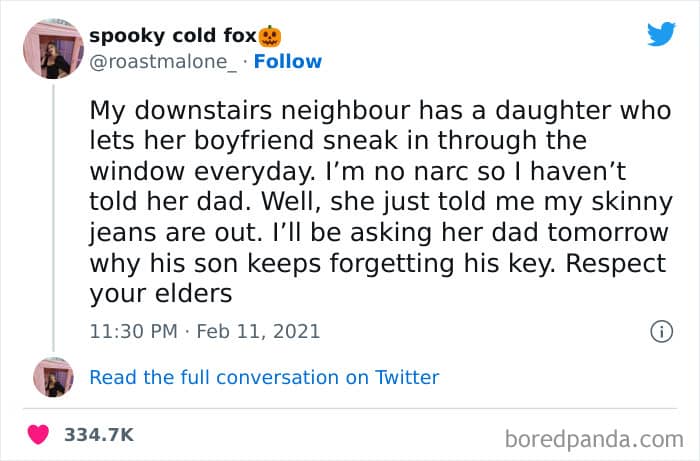Click the tweet line mentioning skinny jeans

[380, 202]
